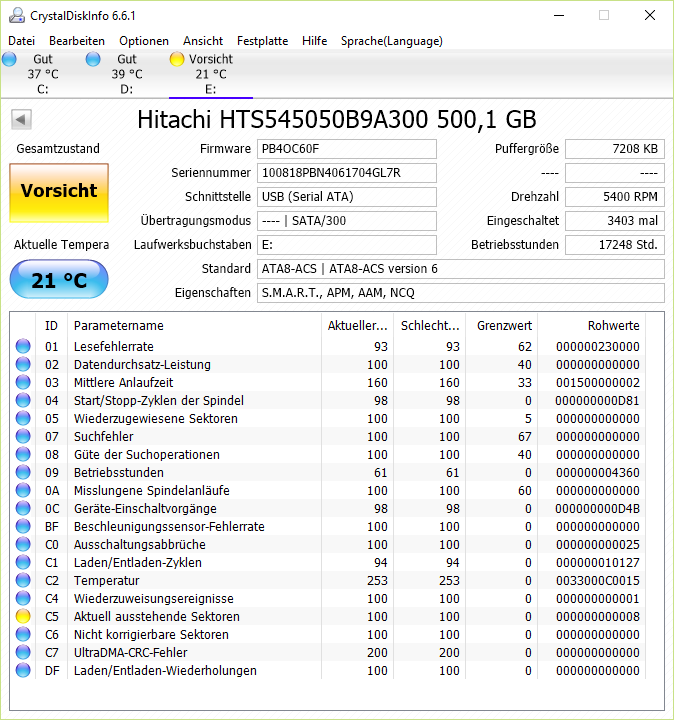Click the Rohwerte column header
The width and height of the screenshot is (674, 720).
coord(591,326)
